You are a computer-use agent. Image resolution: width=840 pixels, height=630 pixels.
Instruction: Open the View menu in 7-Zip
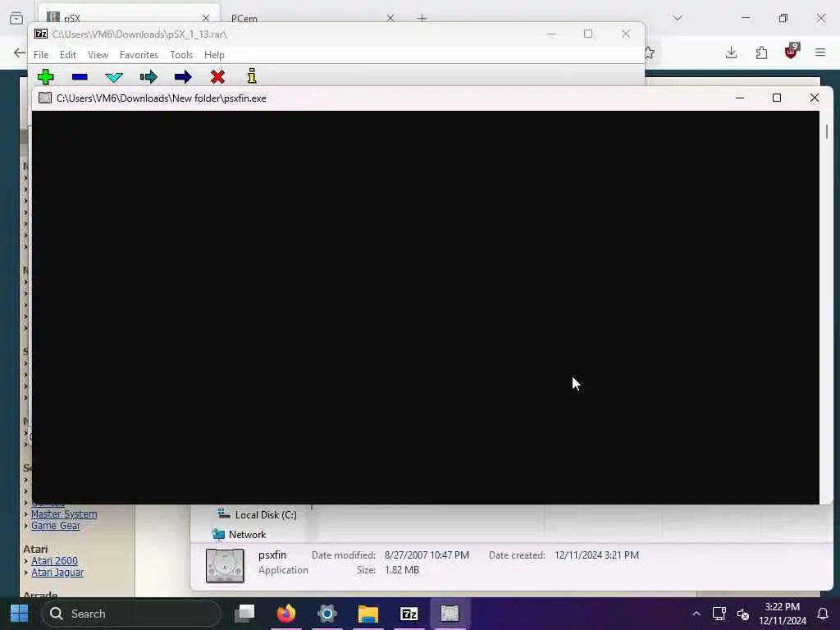[x=98, y=55]
